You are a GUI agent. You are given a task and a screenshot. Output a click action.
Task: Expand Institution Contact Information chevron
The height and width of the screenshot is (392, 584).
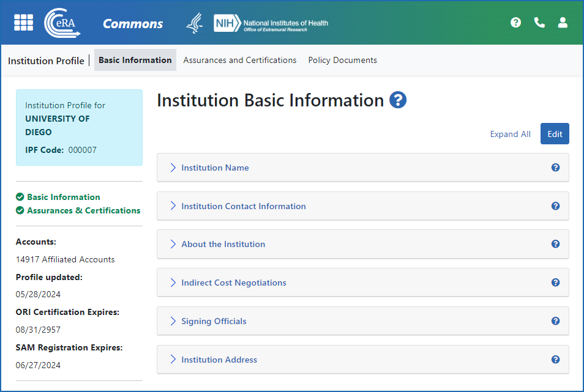[173, 205]
